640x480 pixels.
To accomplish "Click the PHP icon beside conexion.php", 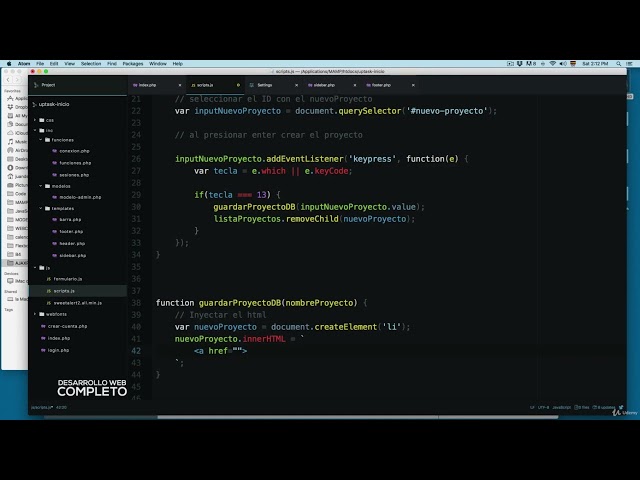I will coord(55,151).
